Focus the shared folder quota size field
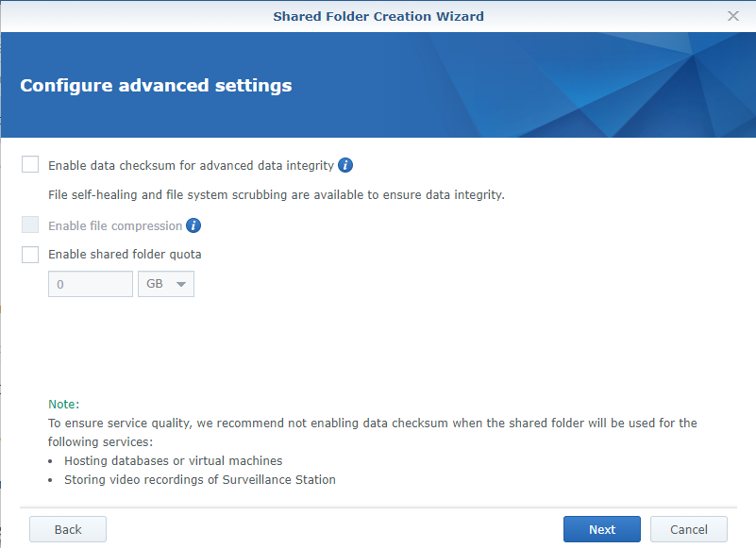Image resolution: width=756 pixels, height=548 pixels. (91, 284)
